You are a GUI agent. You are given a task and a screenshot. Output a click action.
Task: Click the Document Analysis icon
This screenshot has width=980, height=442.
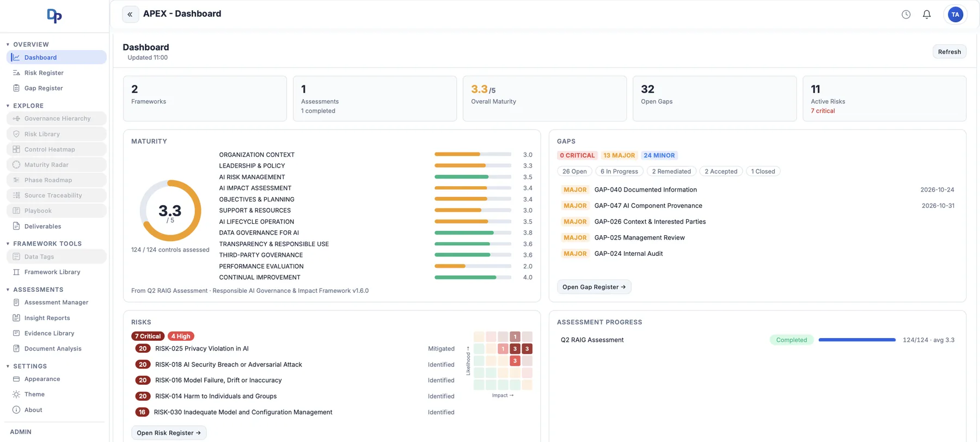(x=16, y=349)
